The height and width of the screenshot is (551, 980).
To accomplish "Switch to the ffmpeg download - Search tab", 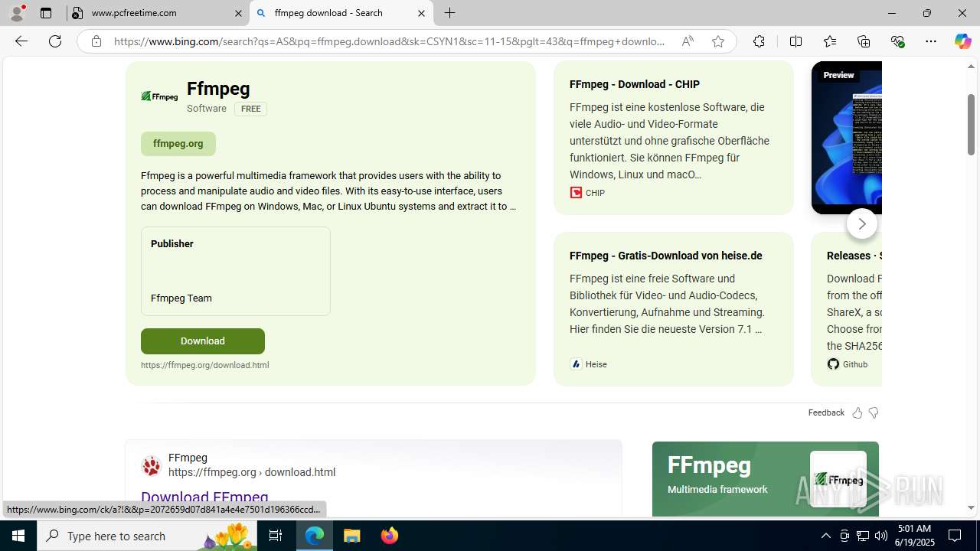I will click(341, 13).
